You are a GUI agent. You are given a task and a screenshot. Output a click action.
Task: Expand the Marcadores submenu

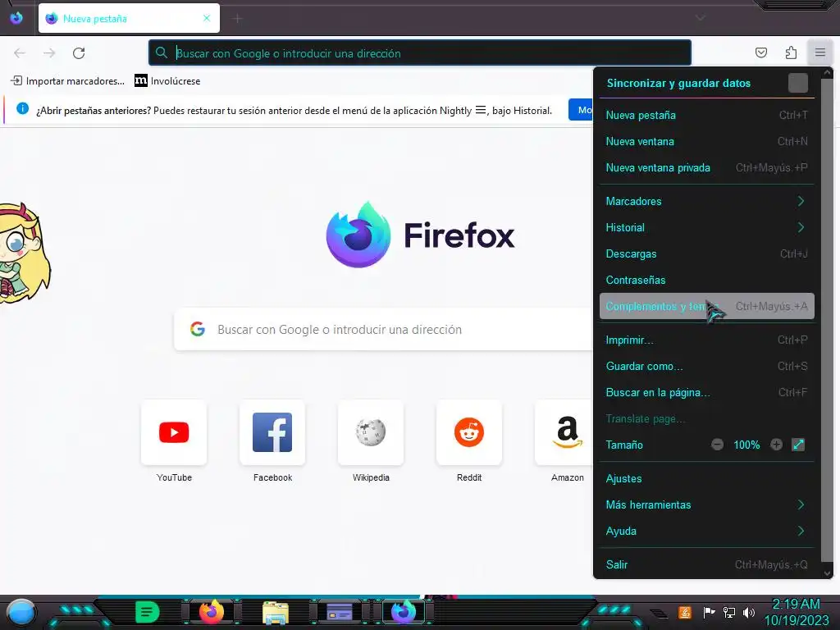pyautogui.click(x=706, y=202)
